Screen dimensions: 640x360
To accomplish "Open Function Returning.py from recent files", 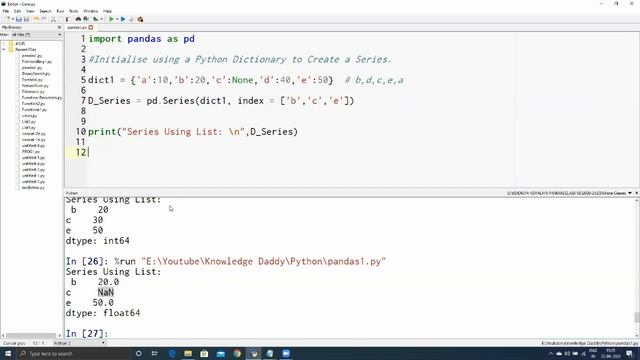I will pyautogui.click(x=42, y=98).
